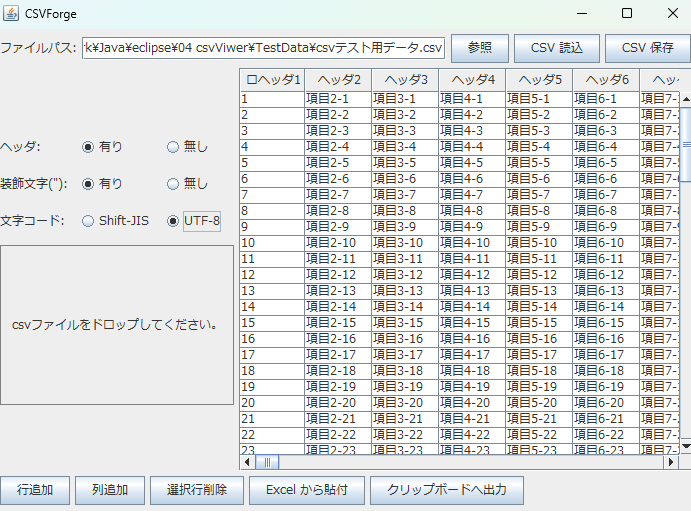The width and height of the screenshot is (691, 511).
Task: Click the Excel から貼付 button
Action: [x=307, y=490]
